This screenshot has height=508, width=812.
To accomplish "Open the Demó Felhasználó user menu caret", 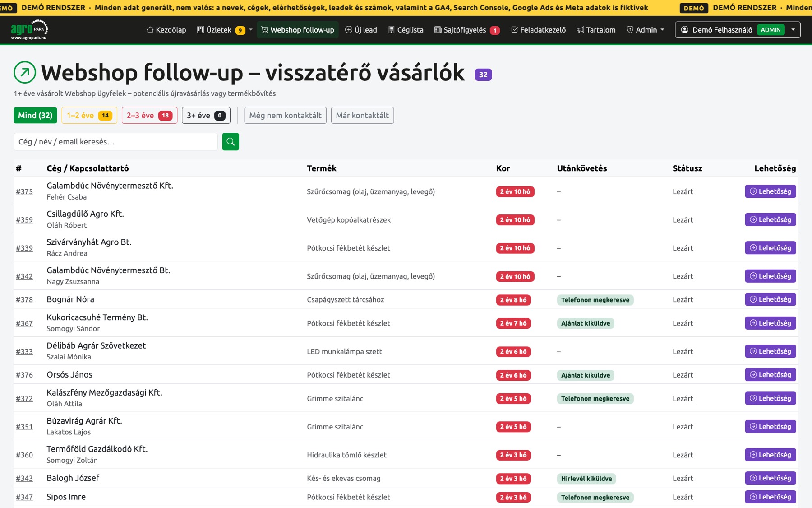I will click(793, 30).
